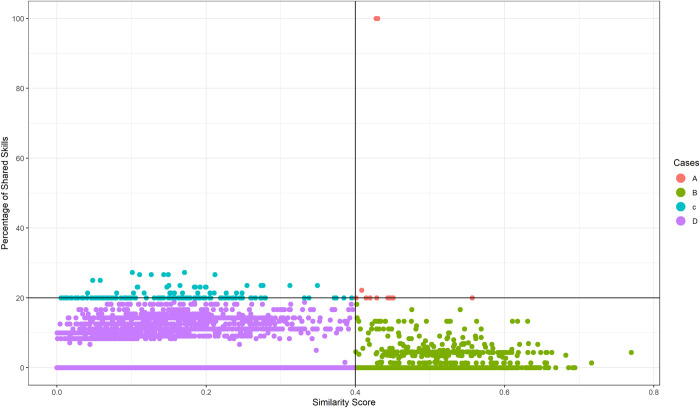Click the legend label D
This screenshot has height=408, width=700.
(694, 221)
